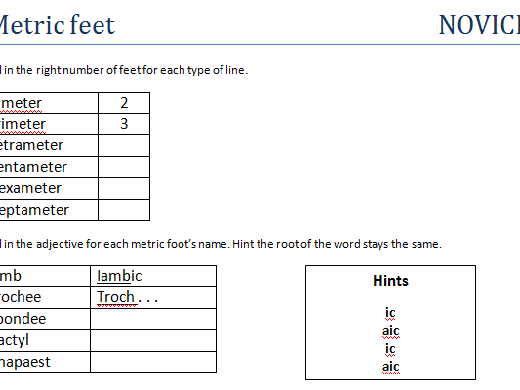
Task: Click the empty adjective cell for dactyl
Action: [x=153, y=340]
